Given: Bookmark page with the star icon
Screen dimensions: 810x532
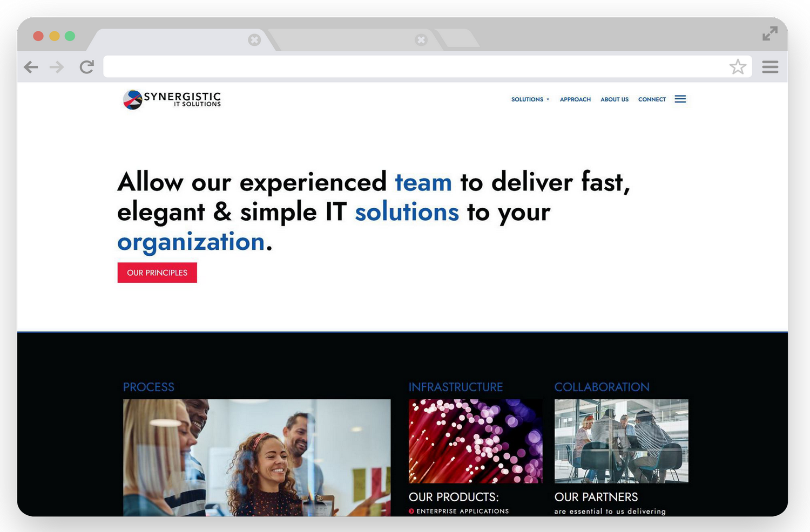Looking at the screenshot, I should coord(738,66).
